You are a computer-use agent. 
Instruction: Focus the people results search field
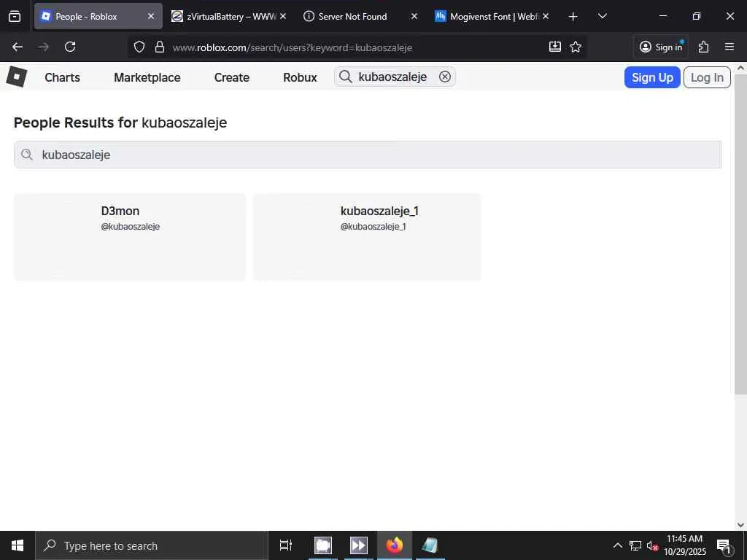pyautogui.click(x=368, y=155)
